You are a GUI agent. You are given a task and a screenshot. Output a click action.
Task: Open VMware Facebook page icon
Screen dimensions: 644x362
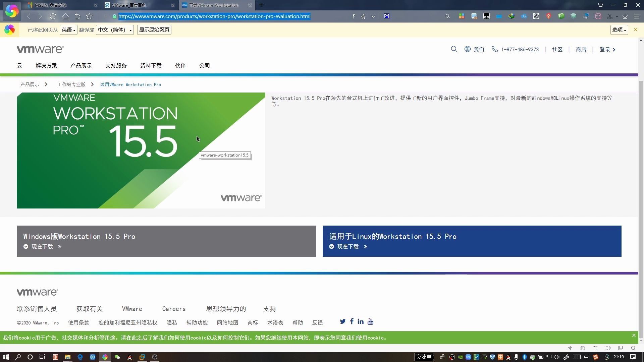pyautogui.click(x=352, y=321)
